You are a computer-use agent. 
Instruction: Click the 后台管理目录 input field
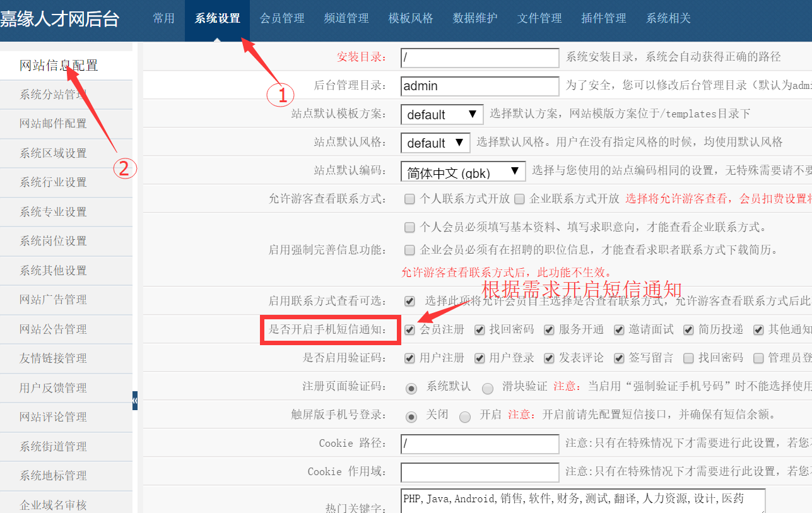480,86
